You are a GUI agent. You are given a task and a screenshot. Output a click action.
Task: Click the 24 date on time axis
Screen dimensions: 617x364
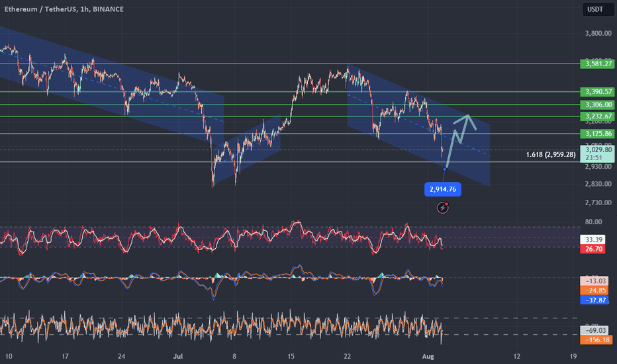(x=121, y=357)
